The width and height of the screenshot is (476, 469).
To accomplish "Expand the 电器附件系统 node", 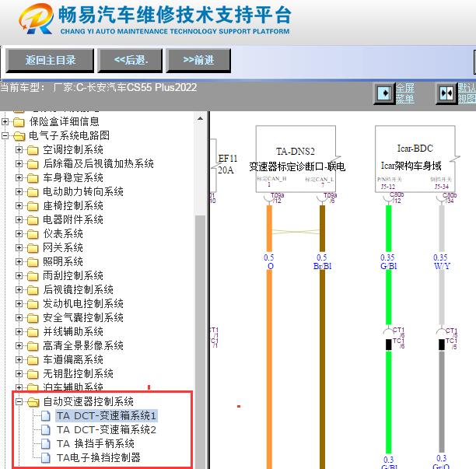I will click(19, 219).
